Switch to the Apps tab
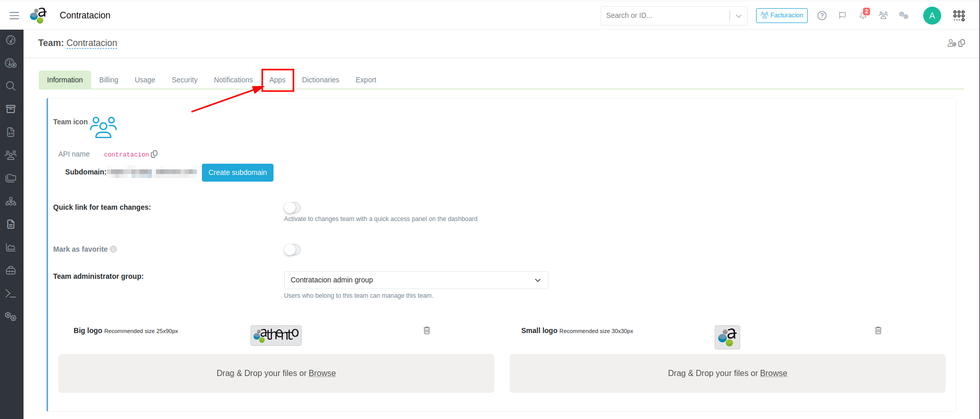 [278, 80]
